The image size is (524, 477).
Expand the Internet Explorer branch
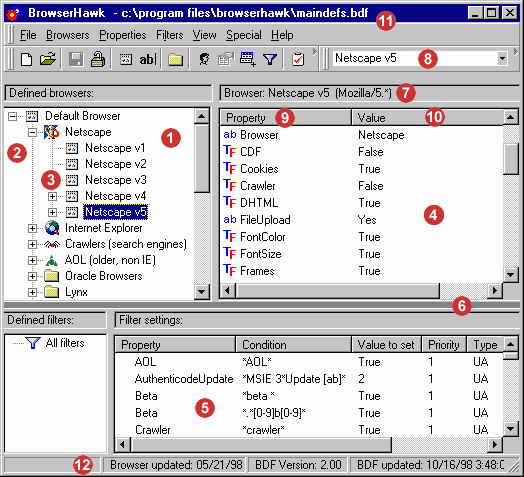tap(32, 228)
